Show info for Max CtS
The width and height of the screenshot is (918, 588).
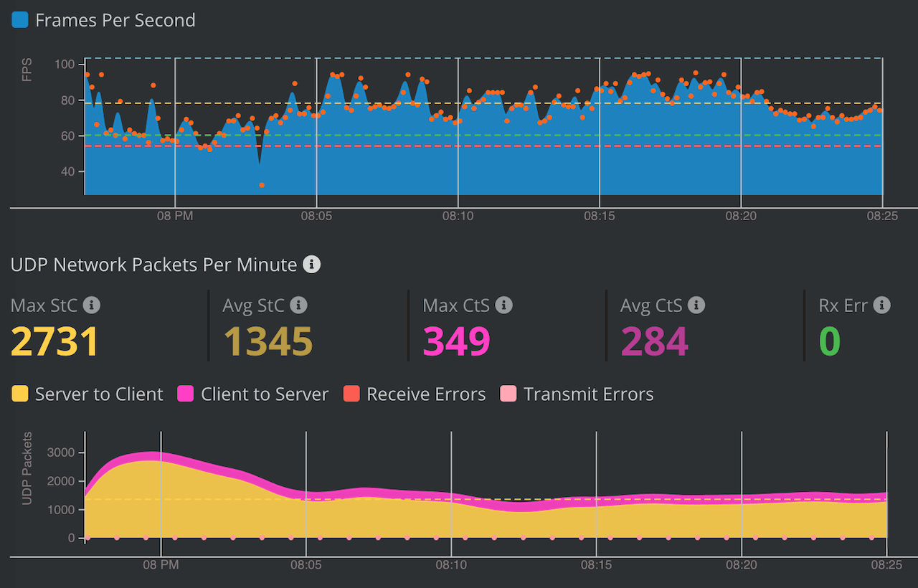coord(504,305)
